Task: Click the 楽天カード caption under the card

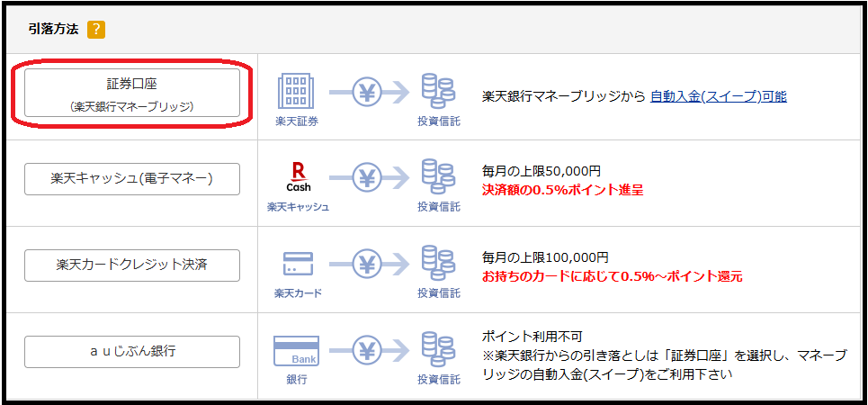Action: click(x=298, y=293)
